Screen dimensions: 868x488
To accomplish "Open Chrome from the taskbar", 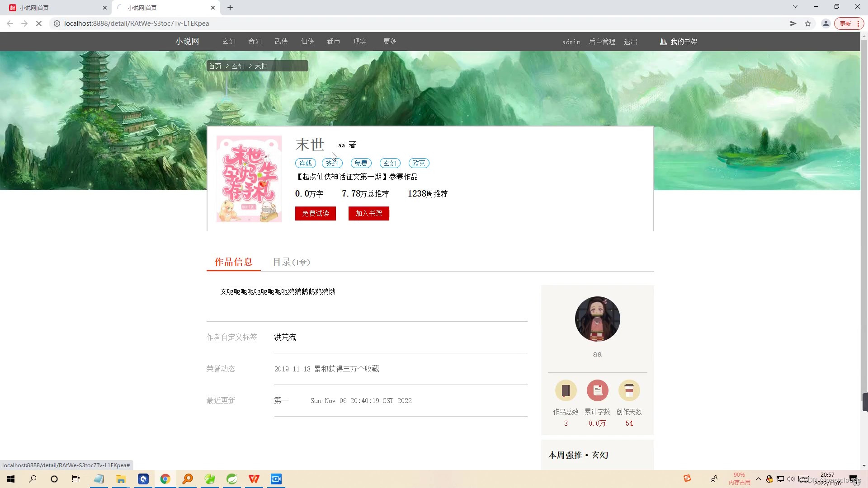I will pyautogui.click(x=165, y=479).
